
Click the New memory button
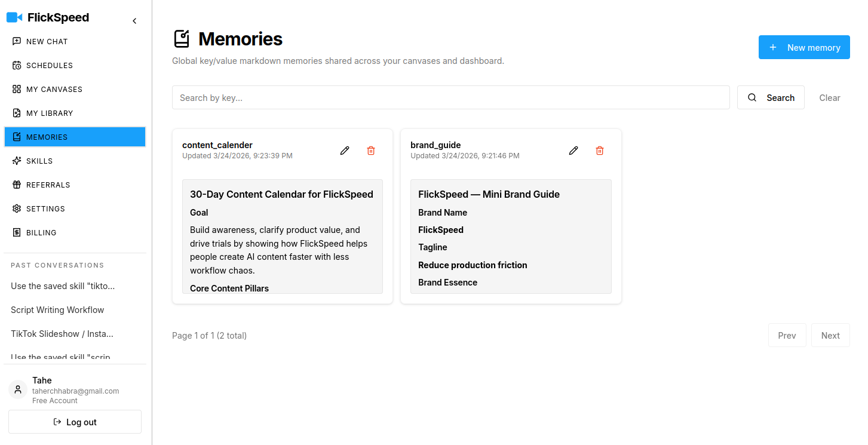804,47
